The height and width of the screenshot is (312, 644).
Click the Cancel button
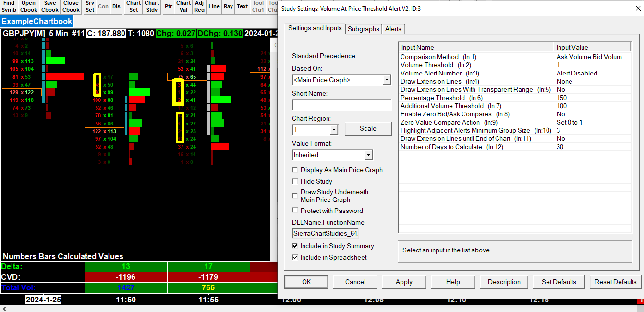tap(355, 282)
